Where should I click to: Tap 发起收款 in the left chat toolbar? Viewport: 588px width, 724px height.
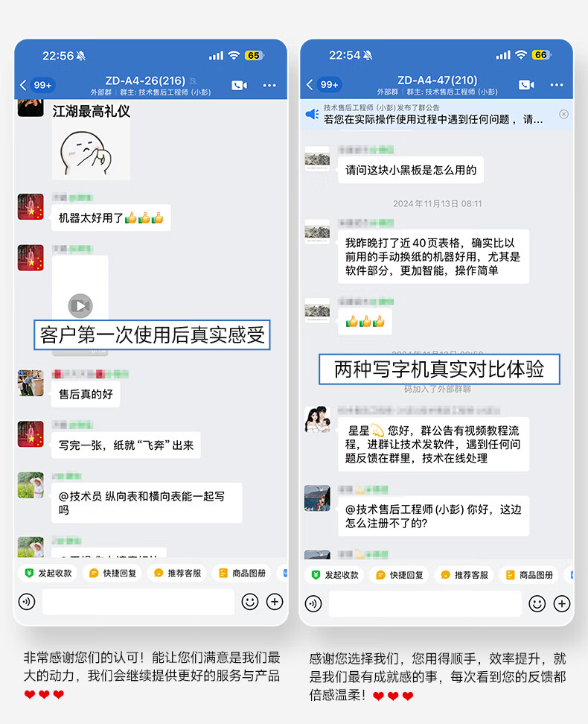48,573
